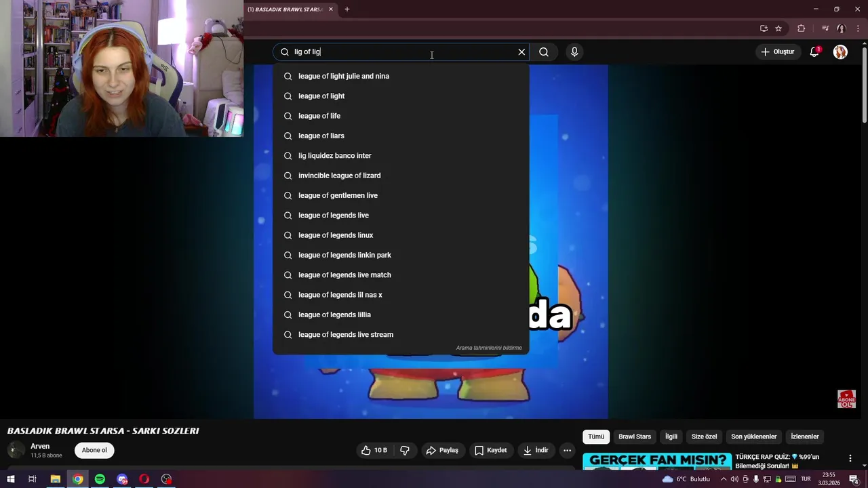Install app icon in address bar

click(764, 28)
